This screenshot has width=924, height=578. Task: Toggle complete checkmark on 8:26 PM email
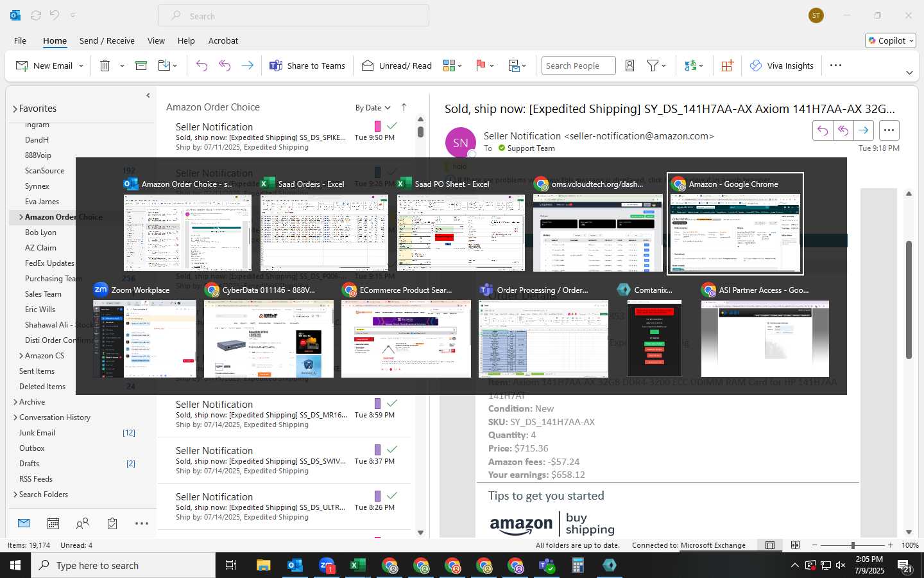(392, 496)
